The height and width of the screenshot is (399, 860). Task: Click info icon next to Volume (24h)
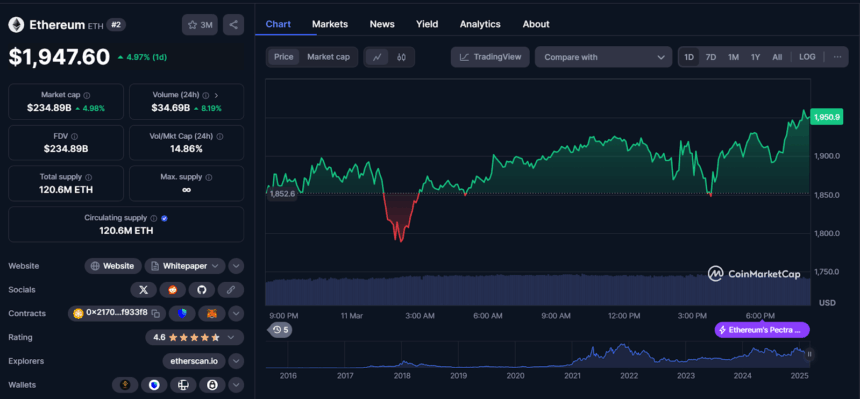click(x=206, y=95)
